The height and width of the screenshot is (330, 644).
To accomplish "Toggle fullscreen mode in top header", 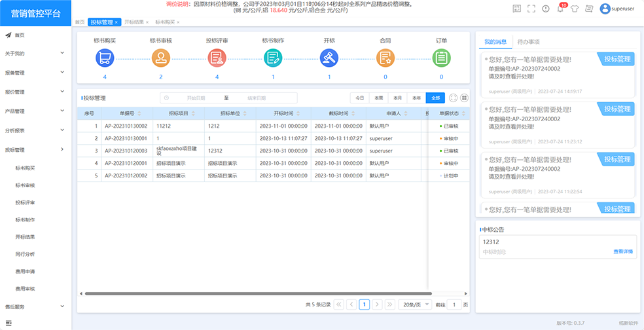I will [531, 9].
